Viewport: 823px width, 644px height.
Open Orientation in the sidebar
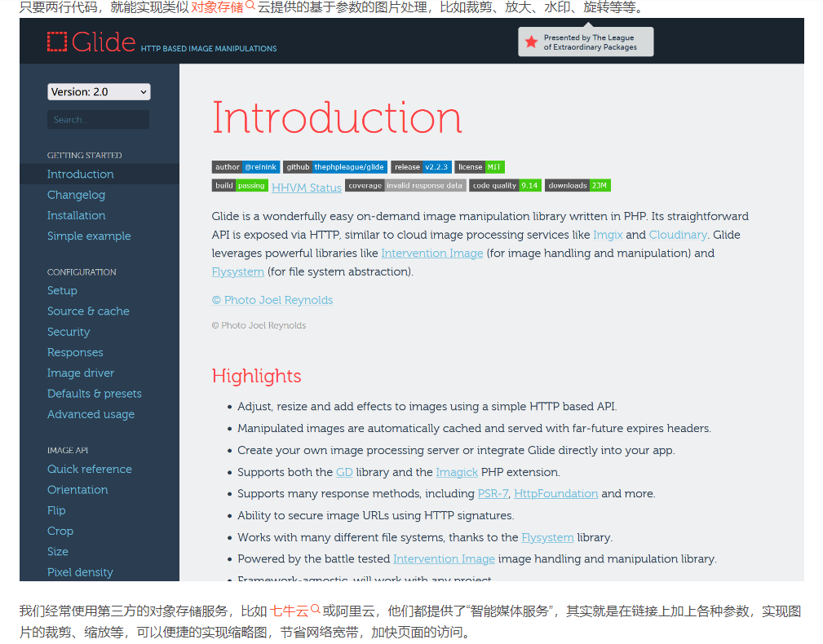(x=77, y=490)
